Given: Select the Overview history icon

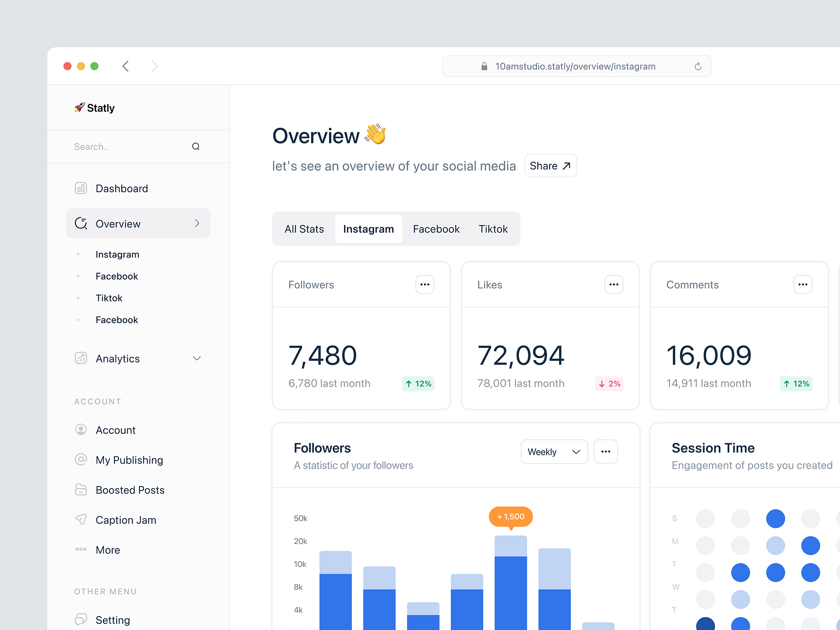Looking at the screenshot, I should (x=80, y=223).
